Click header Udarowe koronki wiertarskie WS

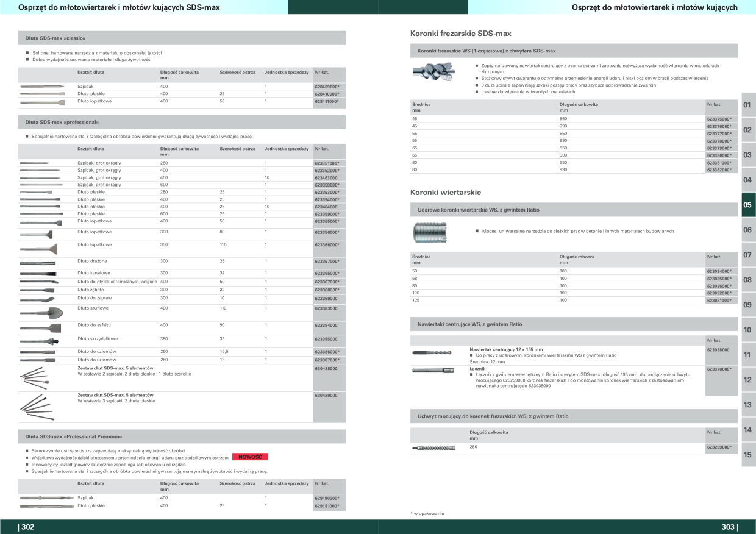tap(574, 209)
